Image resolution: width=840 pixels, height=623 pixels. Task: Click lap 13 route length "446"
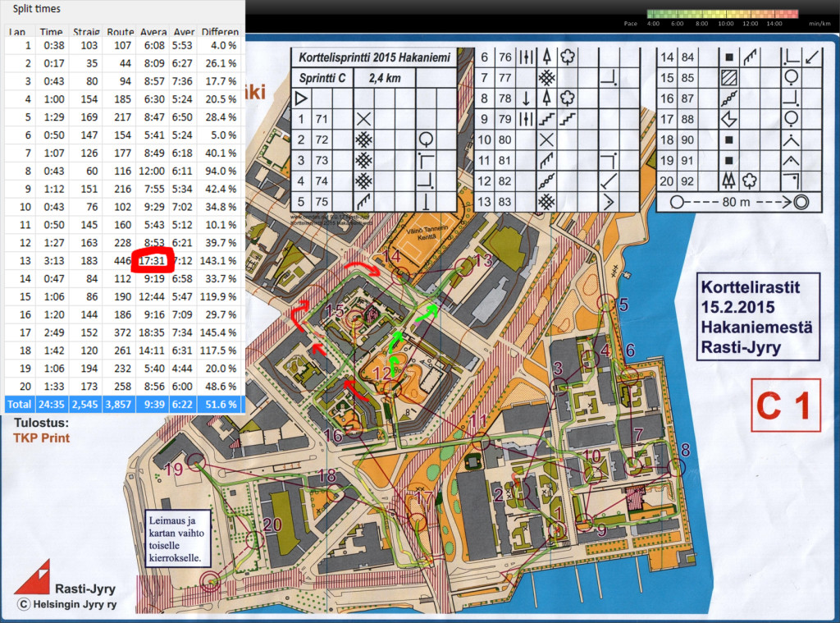tap(122, 261)
